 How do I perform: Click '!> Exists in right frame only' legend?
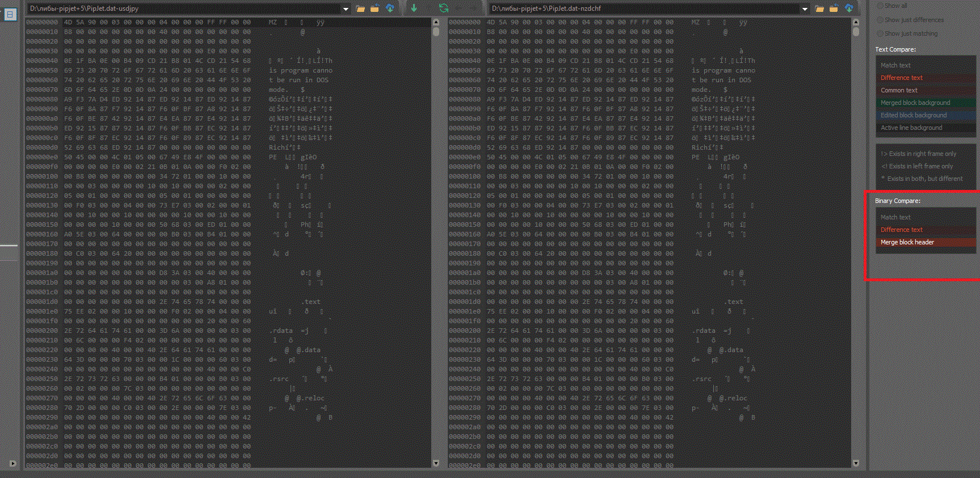tap(918, 154)
